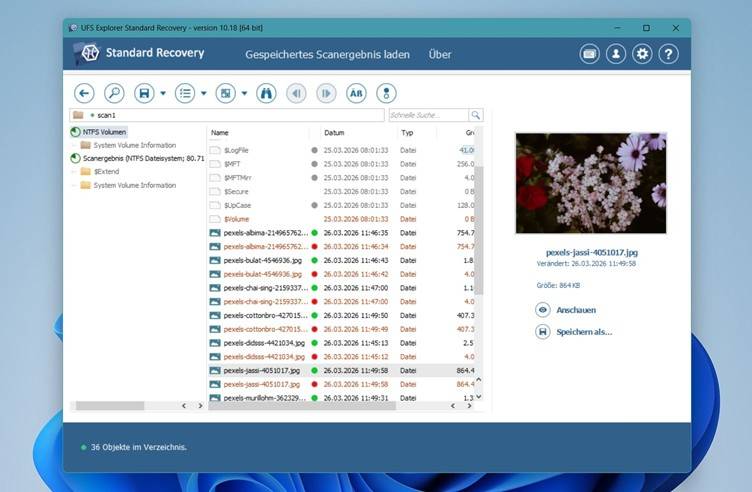Click the magnifier search icon in toolbar

click(114, 93)
